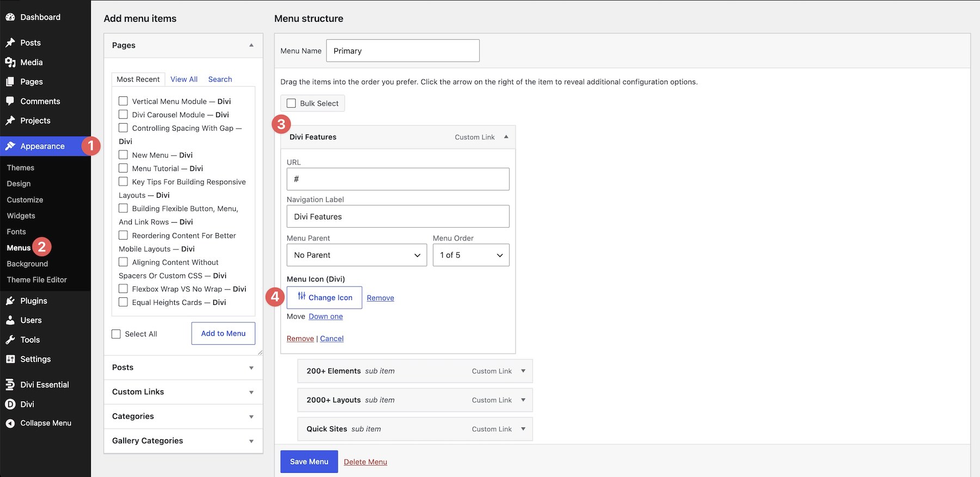Click the sliders icon in Change Icon button

(302, 296)
